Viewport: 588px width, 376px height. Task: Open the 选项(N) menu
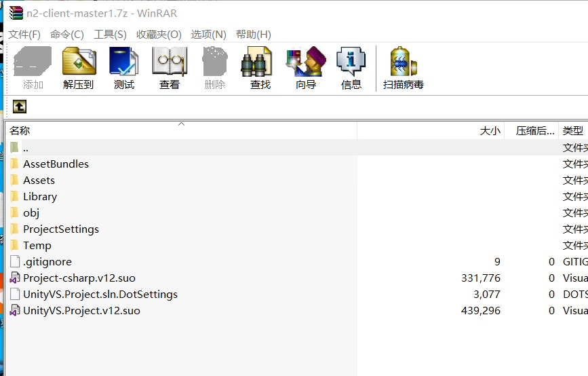point(208,35)
